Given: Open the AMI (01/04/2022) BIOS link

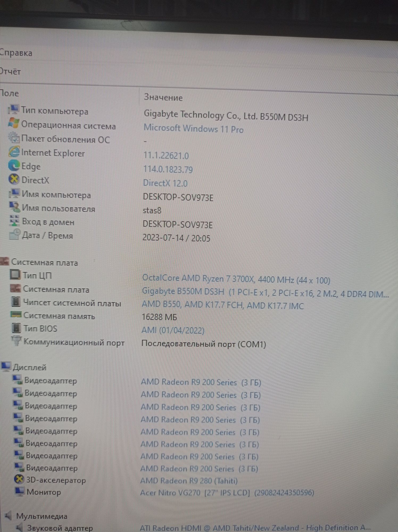Looking at the screenshot, I should (x=173, y=331).
